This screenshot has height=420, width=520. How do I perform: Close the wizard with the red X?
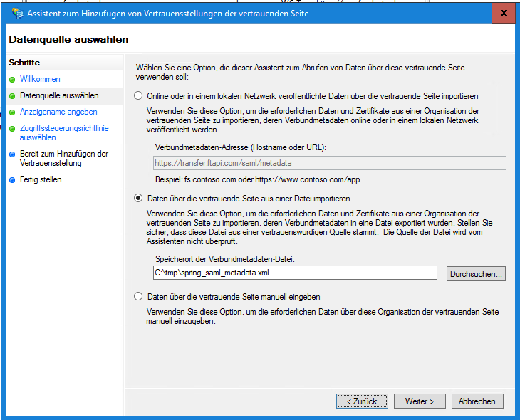pyautogui.click(x=504, y=13)
